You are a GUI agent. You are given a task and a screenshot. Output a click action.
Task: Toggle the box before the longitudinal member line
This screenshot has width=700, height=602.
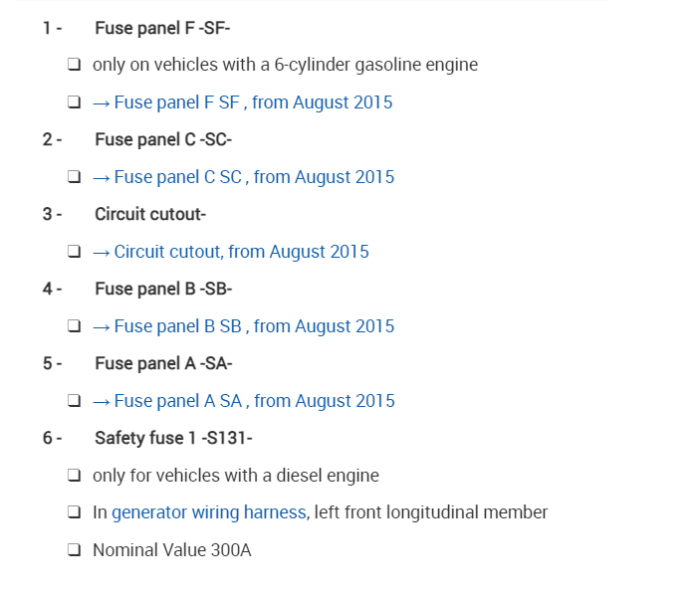click(75, 512)
